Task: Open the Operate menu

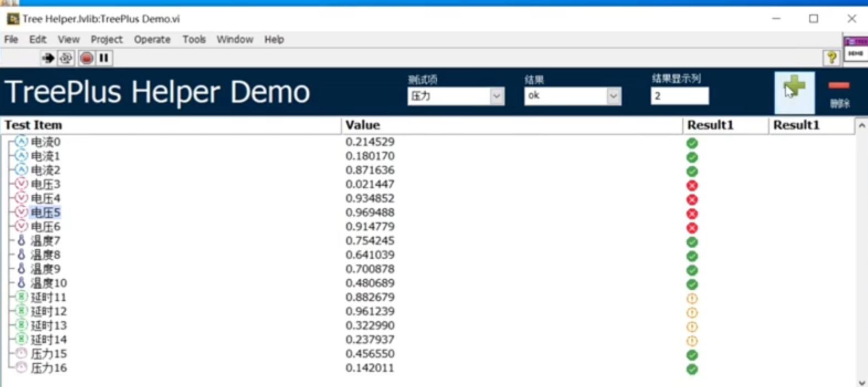Action: tap(152, 39)
